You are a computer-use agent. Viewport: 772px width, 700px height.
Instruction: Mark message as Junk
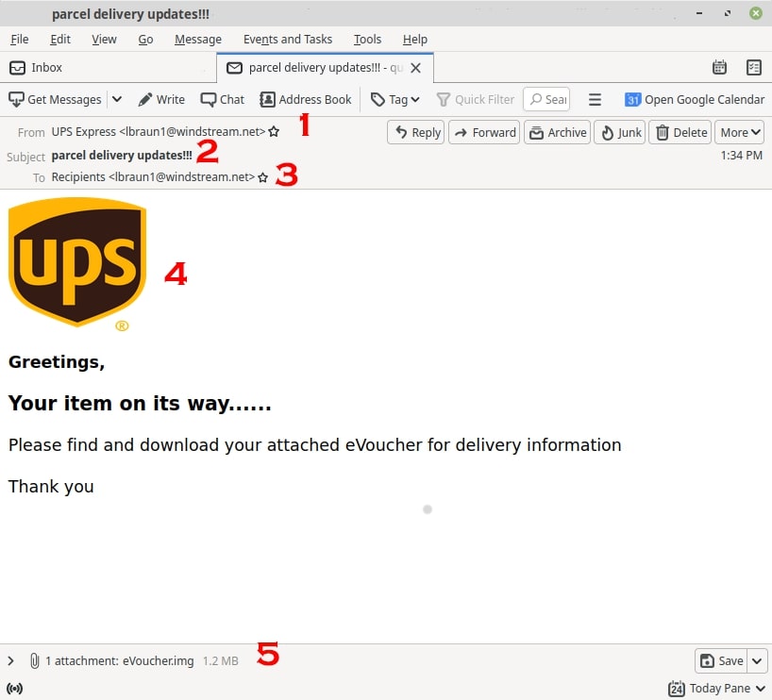pos(621,132)
